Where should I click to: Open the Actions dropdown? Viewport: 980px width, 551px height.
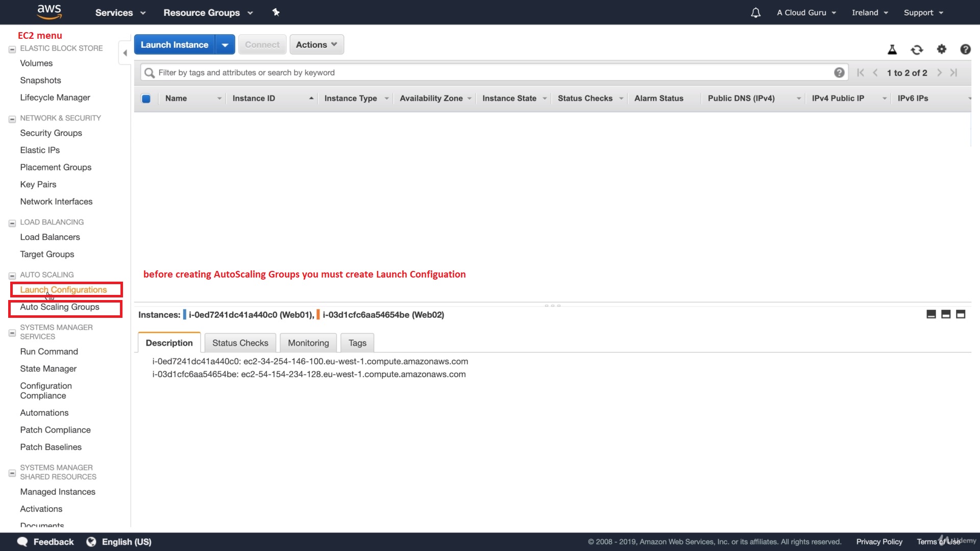(316, 44)
